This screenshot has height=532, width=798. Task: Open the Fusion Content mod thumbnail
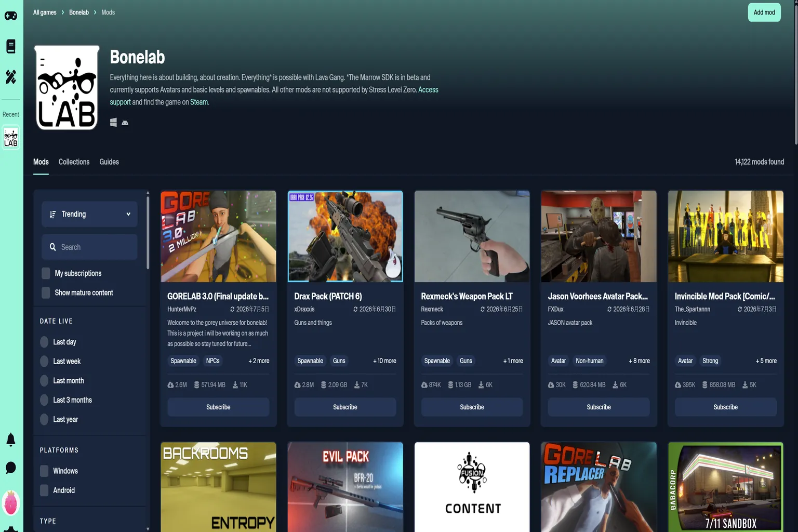click(x=472, y=487)
